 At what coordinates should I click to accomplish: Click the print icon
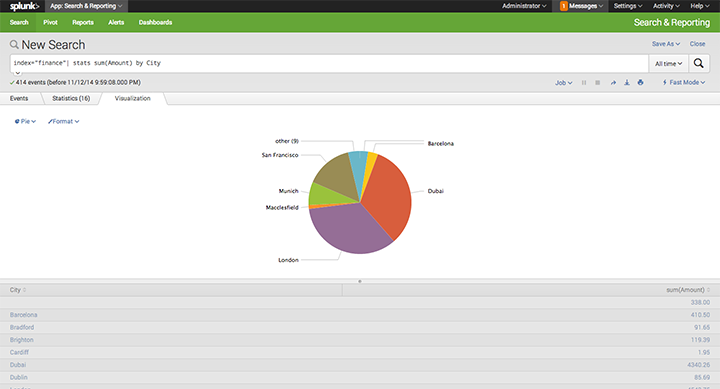[640, 83]
